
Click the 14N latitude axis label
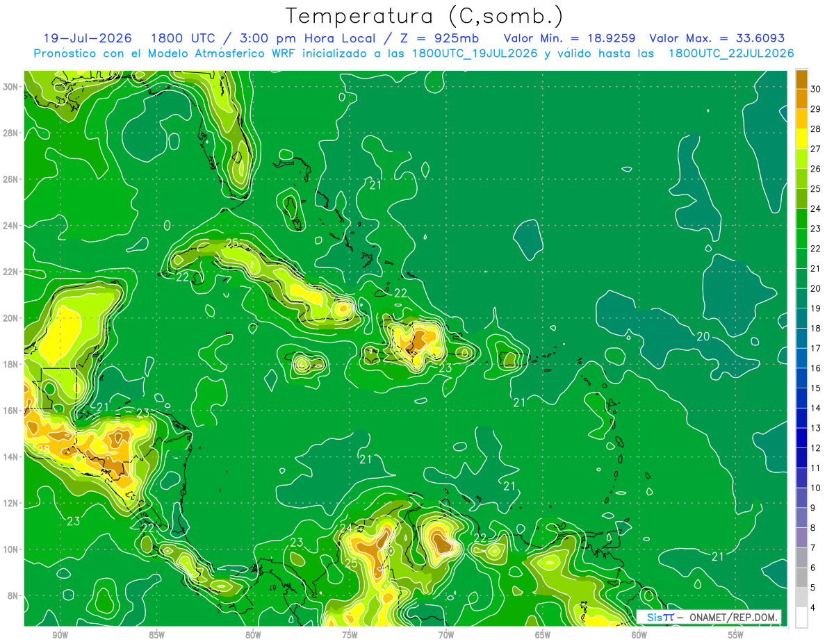point(11,457)
